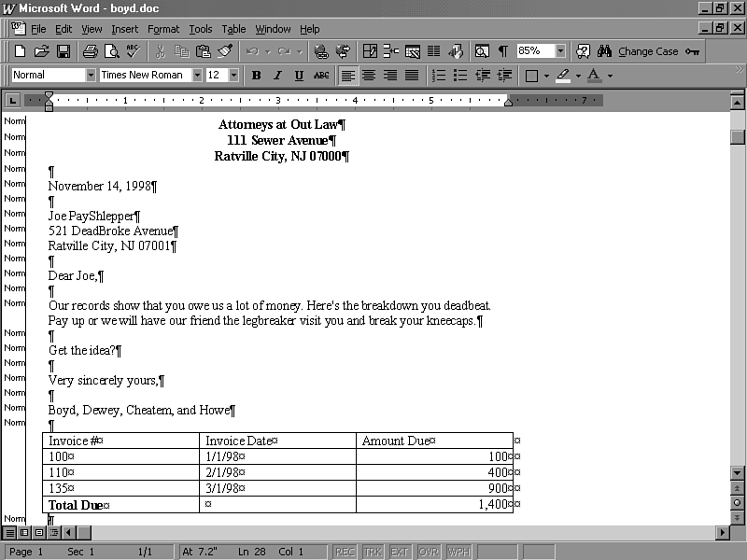
Task: Select the Format Painter tool
Action: pyautogui.click(x=224, y=51)
